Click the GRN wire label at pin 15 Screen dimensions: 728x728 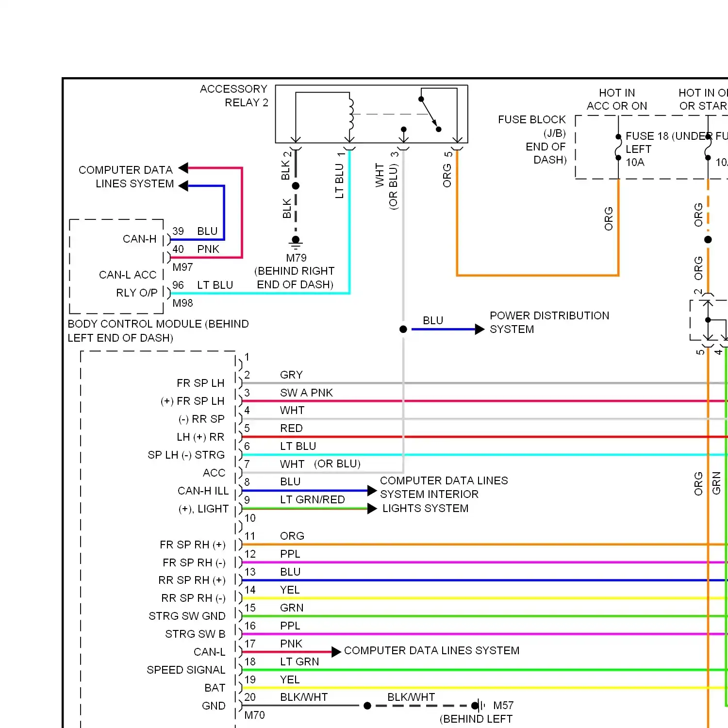292,608
